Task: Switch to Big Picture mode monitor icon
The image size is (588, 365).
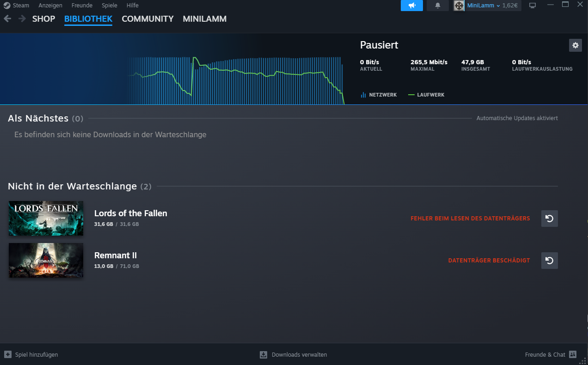Action: point(533,6)
